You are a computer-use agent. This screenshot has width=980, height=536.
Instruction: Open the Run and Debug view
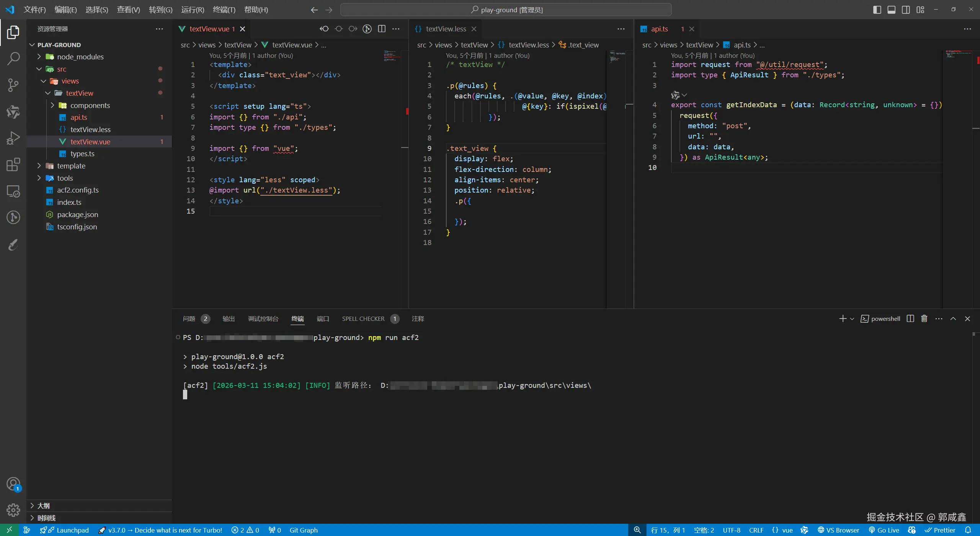13,138
